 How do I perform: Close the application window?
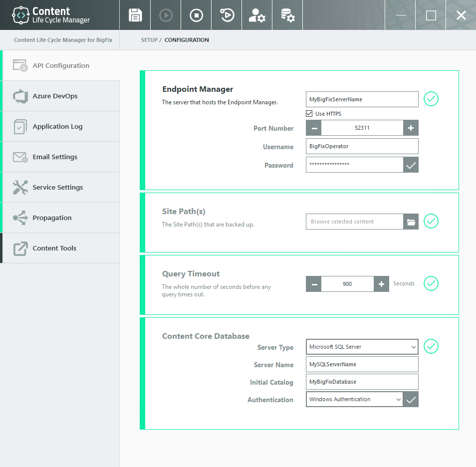[x=461, y=15]
